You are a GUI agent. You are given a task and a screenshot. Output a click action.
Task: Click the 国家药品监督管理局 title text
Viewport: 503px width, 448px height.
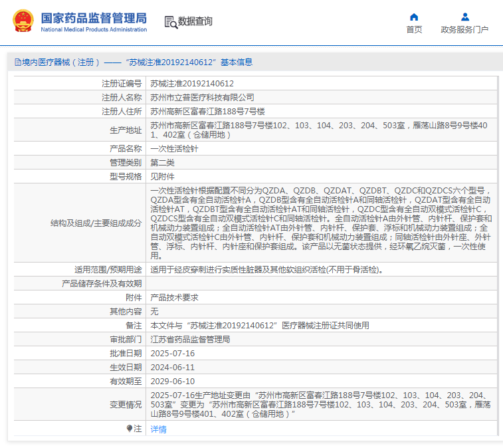pyautogui.click(x=94, y=18)
